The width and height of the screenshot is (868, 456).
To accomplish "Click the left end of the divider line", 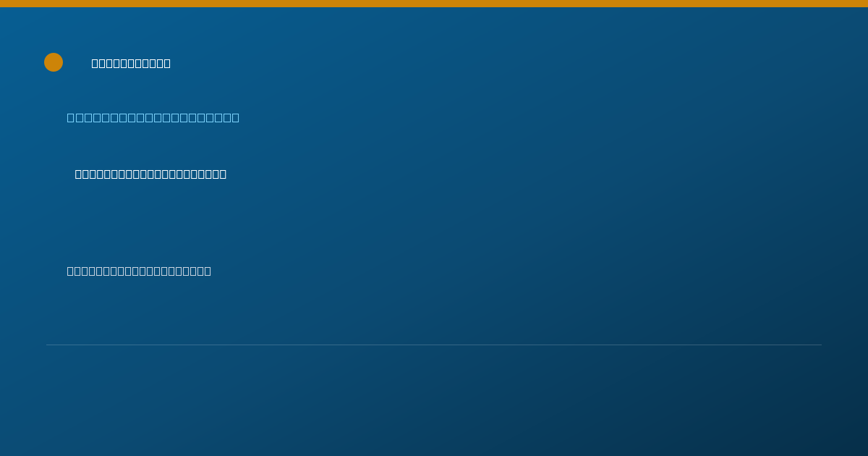I will 48,345.
